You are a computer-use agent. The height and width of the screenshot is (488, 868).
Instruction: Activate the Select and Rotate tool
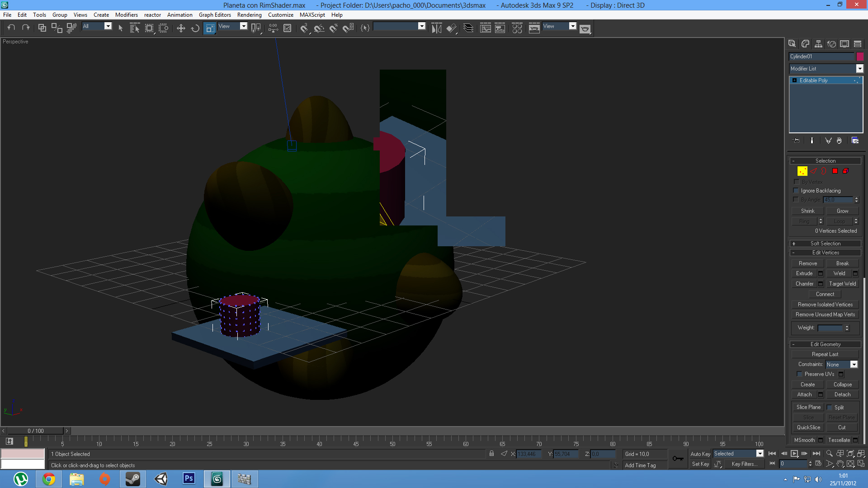coord(195,28)
